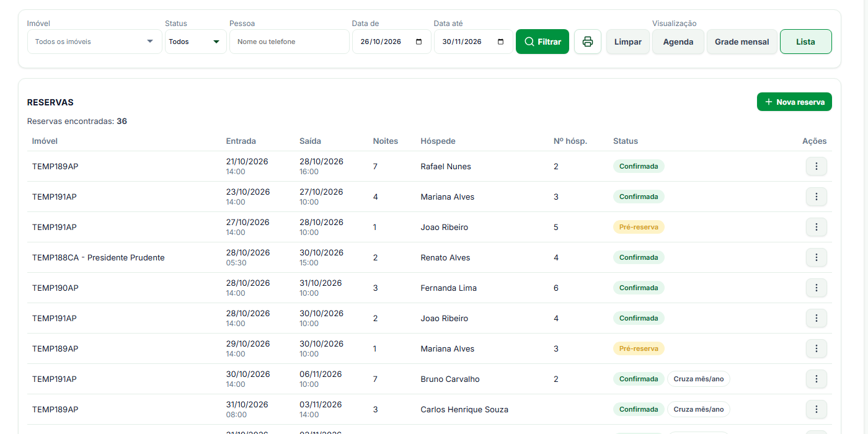Click Cruza mês/ano tag in Bruno Carvalho row

pyautogui.click(x=699, y=379)
